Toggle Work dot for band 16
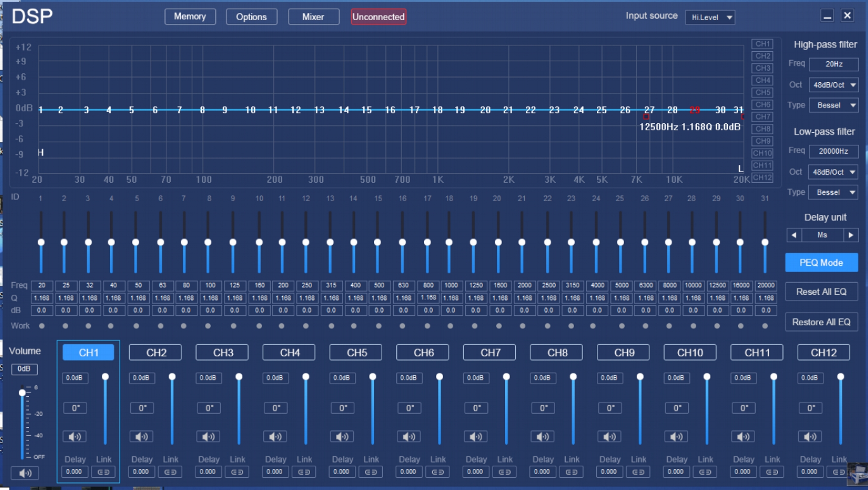 pos(402,326)
